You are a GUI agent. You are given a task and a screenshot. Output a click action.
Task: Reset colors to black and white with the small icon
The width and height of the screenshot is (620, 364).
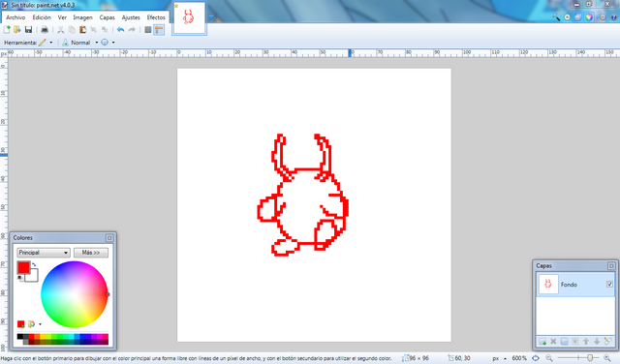click(x=20, y=278)
